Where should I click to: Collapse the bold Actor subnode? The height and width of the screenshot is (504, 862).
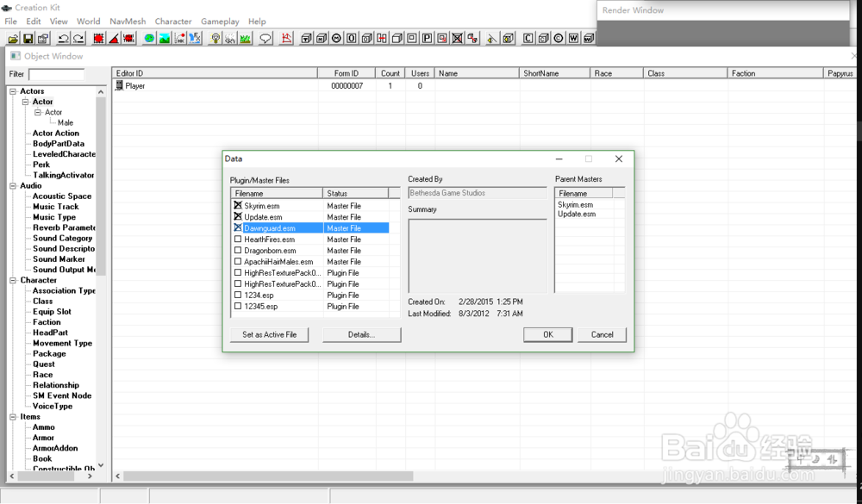coord(25,102)
